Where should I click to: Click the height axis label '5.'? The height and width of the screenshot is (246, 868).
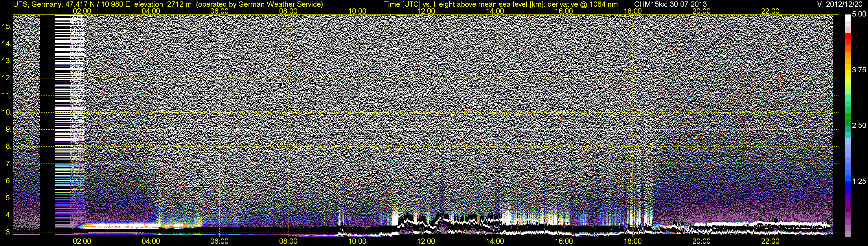[8, 198]
